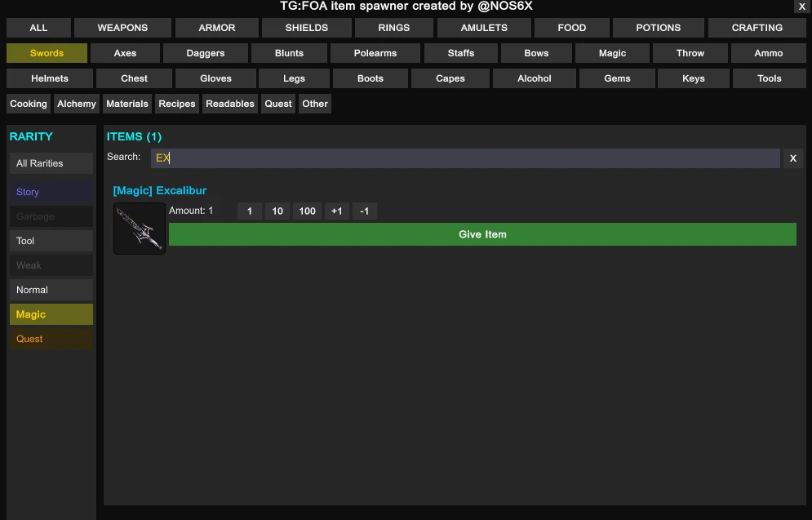Viewport: 812px width, 520px height.
Task: Click the ITEMS (1) heading
Action: 134,136
